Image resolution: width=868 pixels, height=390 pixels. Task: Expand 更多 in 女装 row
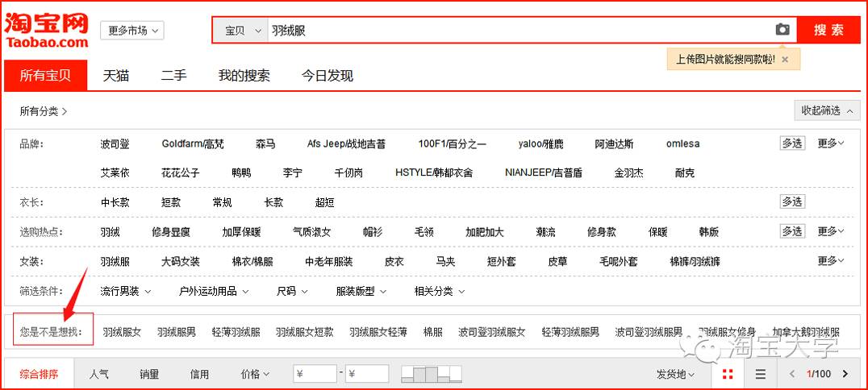[831, 260]
